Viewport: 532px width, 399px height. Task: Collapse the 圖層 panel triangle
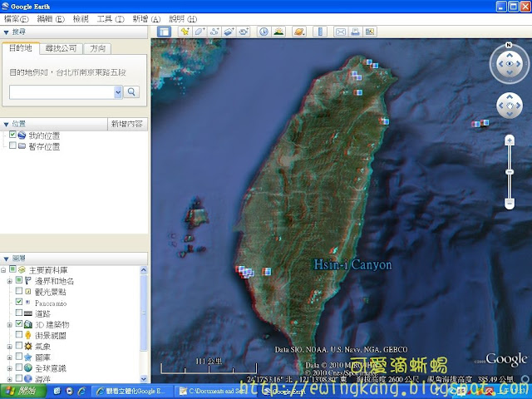coord(6,259)
